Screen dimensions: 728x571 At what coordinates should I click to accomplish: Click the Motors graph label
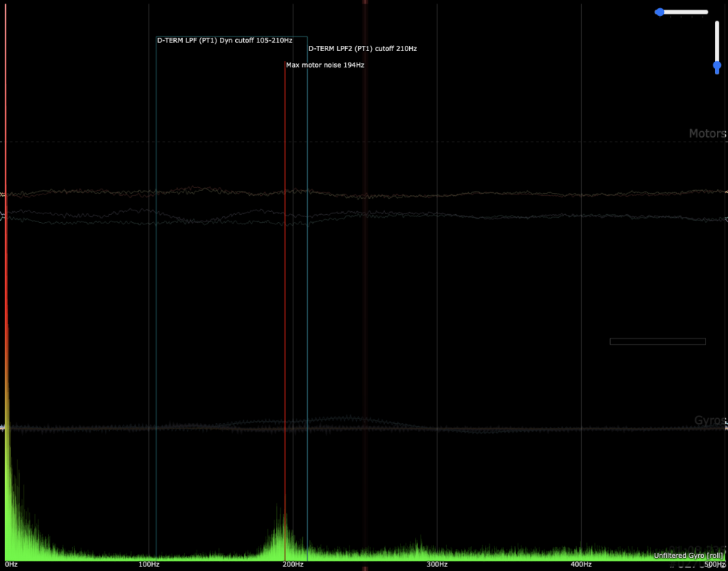(x=707, y=134)
